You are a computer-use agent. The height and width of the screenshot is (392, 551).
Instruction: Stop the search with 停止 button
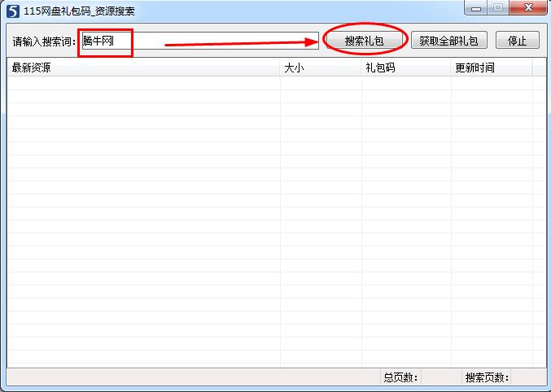click(518, 41)
